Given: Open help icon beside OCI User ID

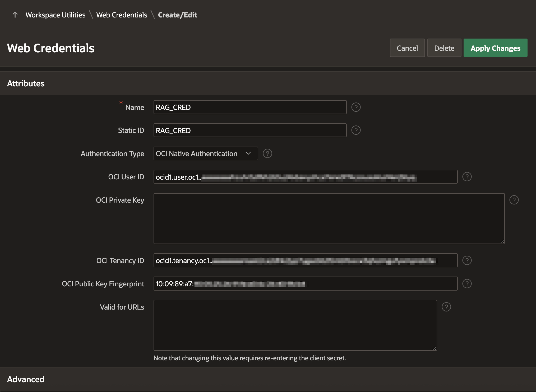Looking at the screenshot, I should coord(467,177).
